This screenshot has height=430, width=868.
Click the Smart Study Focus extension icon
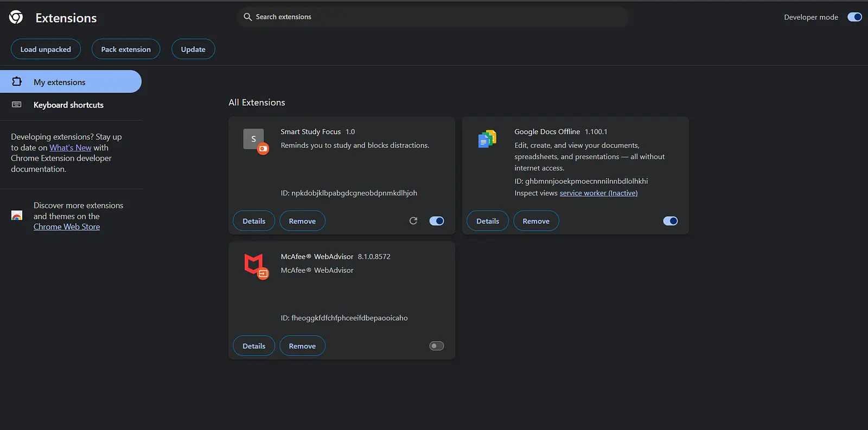pyautogui.click(x=254, y=140)
